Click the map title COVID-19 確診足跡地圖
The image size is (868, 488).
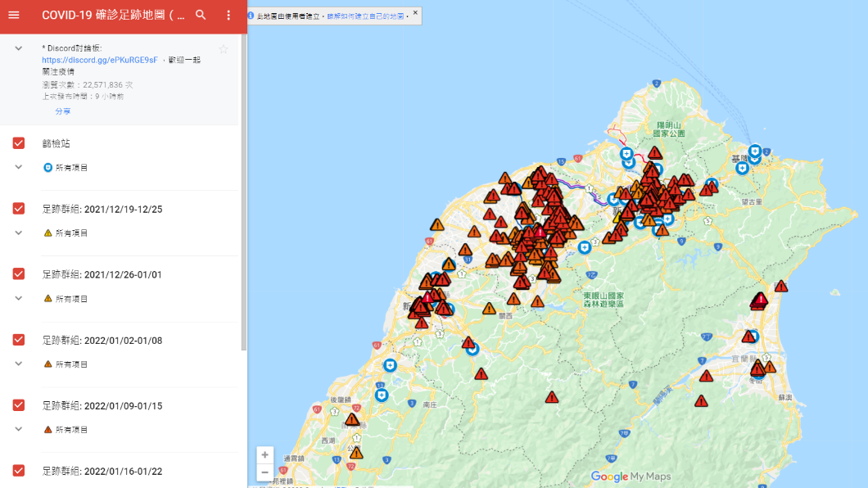114,15
